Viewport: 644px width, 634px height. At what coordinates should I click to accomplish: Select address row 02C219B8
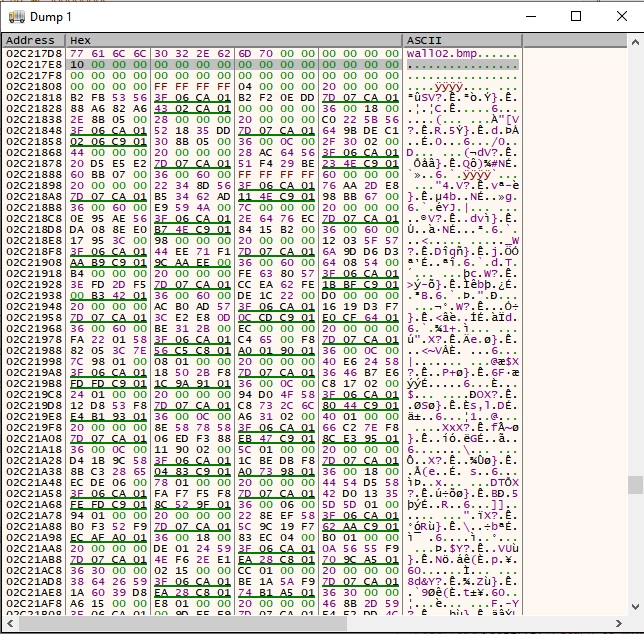[x=34, y=383]
